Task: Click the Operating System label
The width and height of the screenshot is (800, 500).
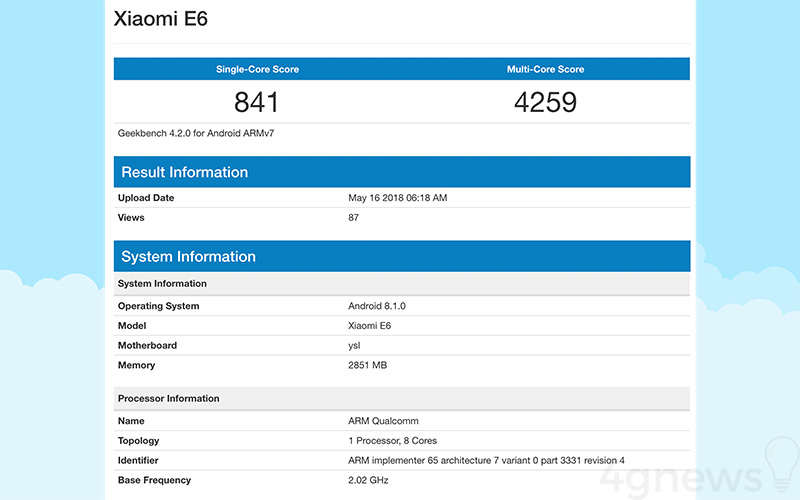Action: 159,306
